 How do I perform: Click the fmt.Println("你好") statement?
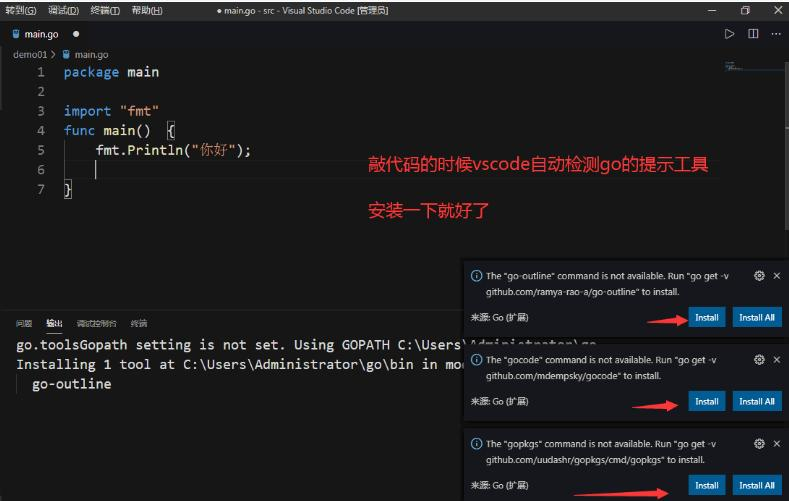[x=173, y=150]
